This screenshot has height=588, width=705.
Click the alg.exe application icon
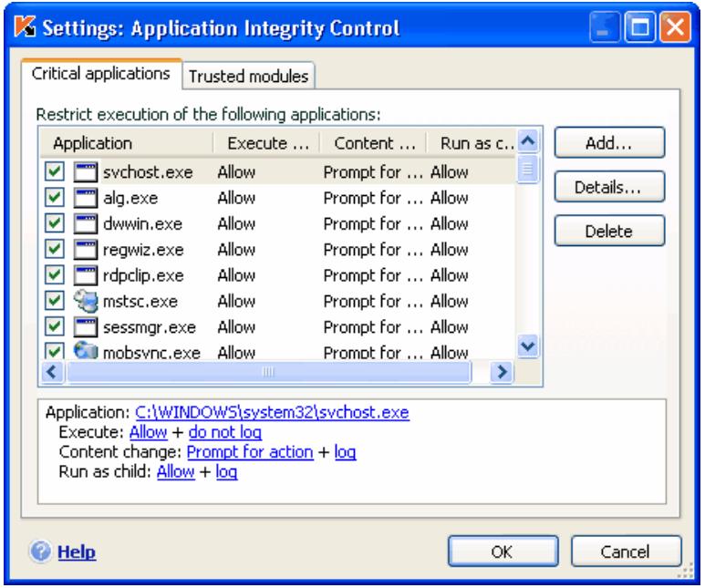coord(86,198)
